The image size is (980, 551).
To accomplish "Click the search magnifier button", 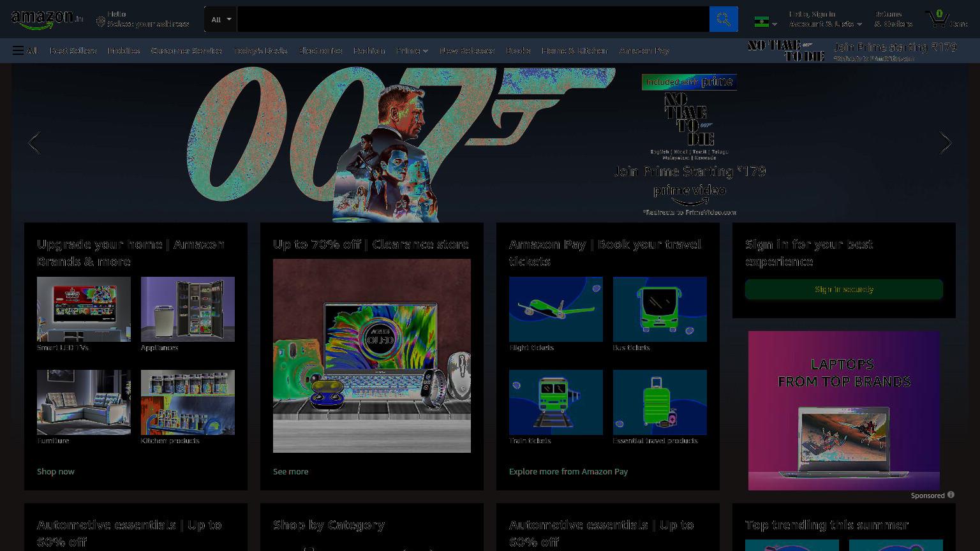I will 724,19.
